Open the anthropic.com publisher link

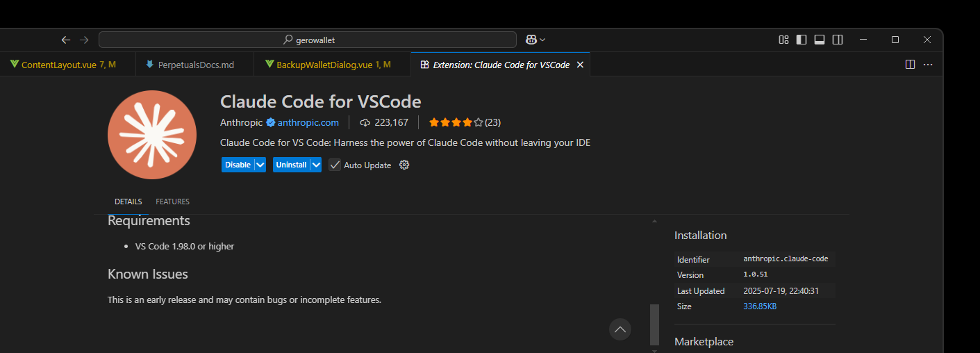pyautogui.click(x=308, y=122)
